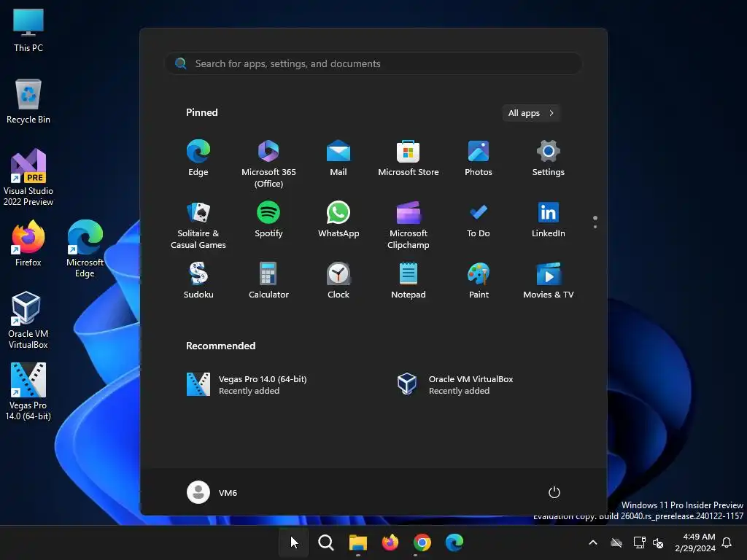
Task: Click the OneDrive tray icon
Action: [x=616, y=542]
